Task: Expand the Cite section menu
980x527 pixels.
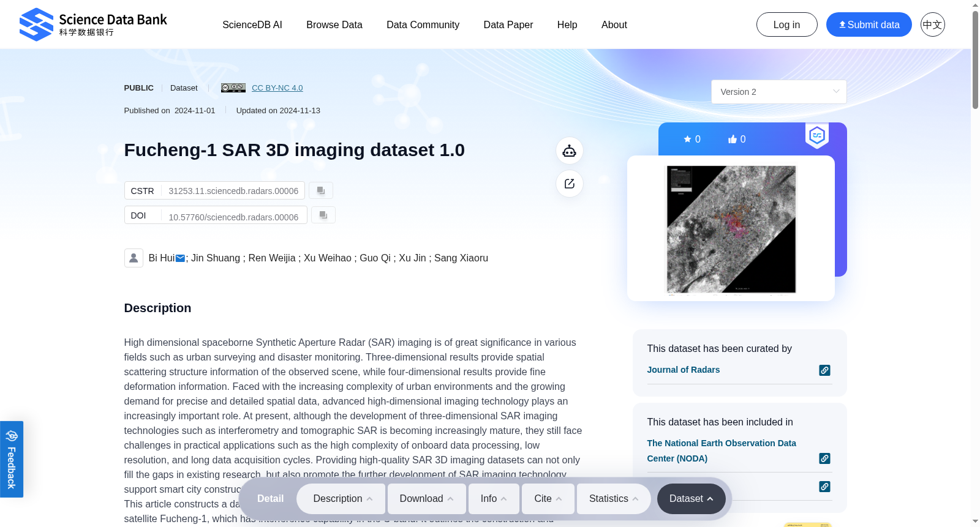Action: point(548,499)
